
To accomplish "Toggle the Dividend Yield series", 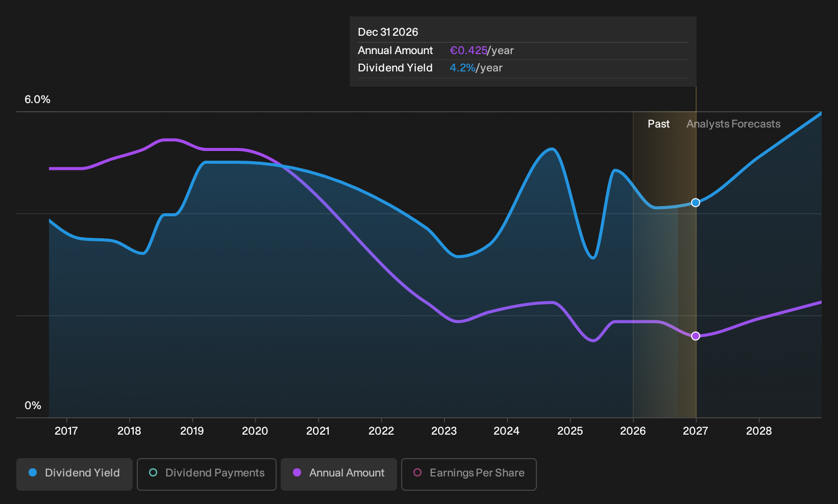I will 75,474.
